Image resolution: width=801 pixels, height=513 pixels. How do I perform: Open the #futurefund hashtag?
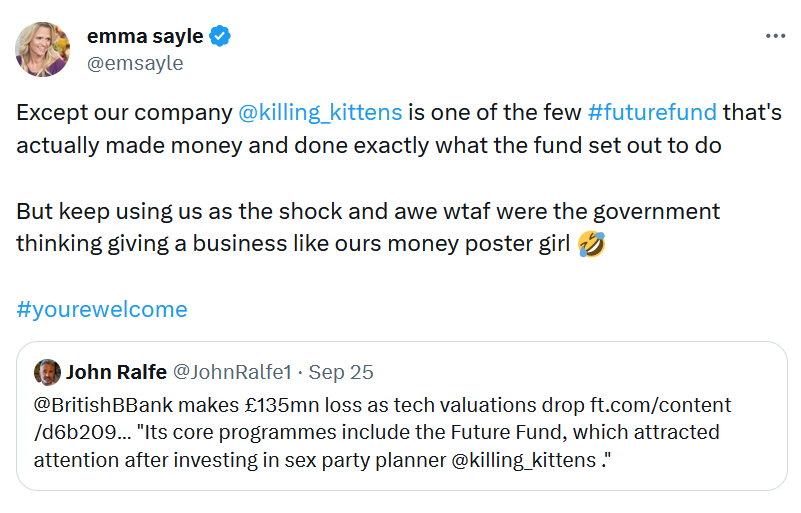pos(651,111)
